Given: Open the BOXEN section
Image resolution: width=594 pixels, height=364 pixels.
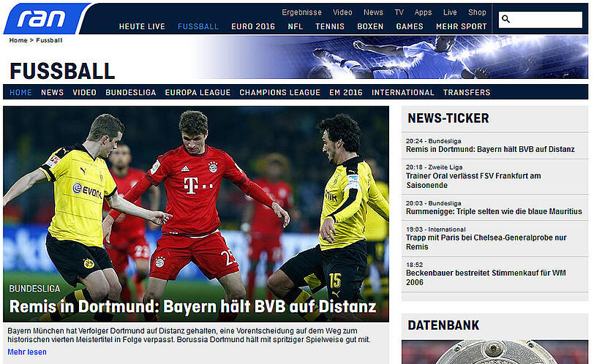Looking at the screenshot, I should pos(370,26).
